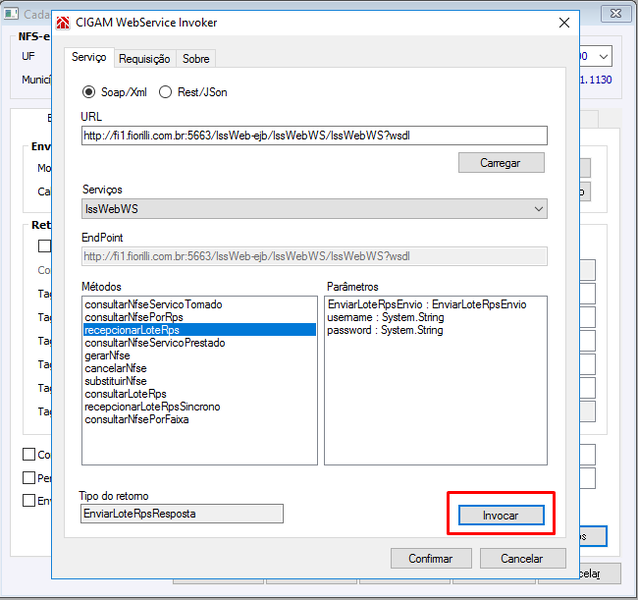Click the URL input field

(x=314, y=135)
